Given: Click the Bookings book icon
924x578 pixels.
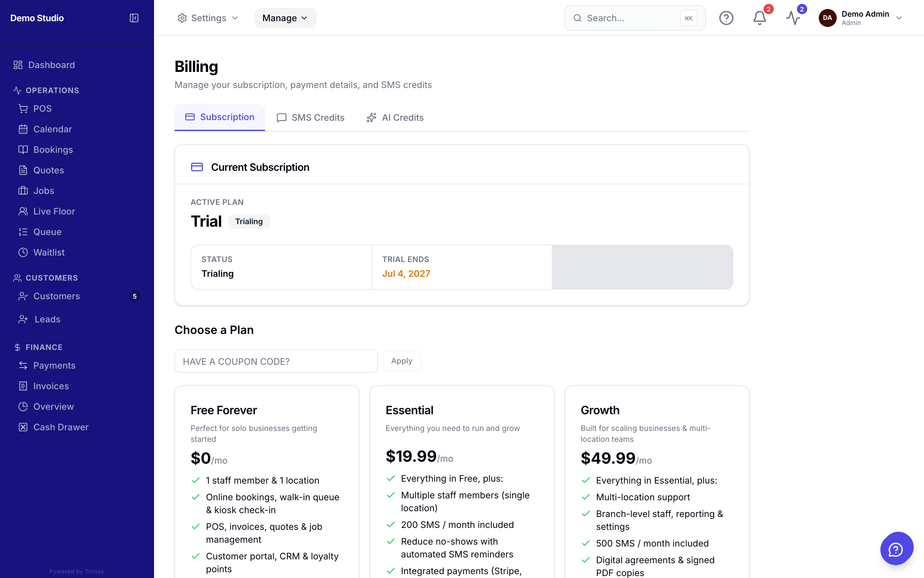Looking at the screenshot, I should point(23,149).
